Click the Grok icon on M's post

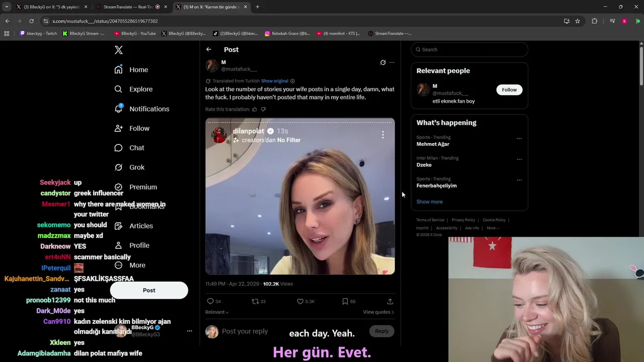point(383,62)
